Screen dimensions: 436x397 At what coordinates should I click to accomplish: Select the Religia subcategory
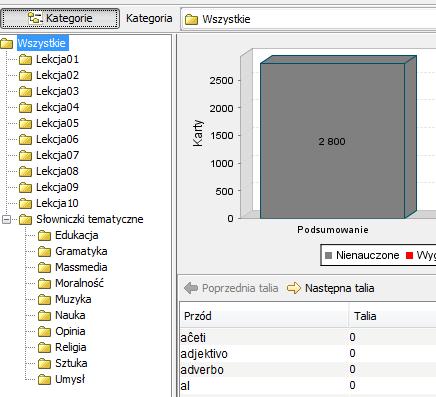[71, 347]
